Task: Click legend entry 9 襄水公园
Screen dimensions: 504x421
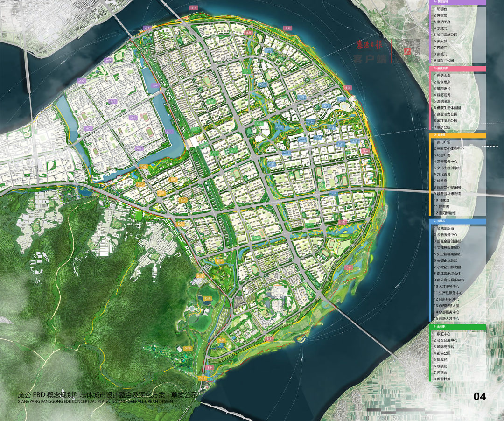Action: tap(442, 127)
